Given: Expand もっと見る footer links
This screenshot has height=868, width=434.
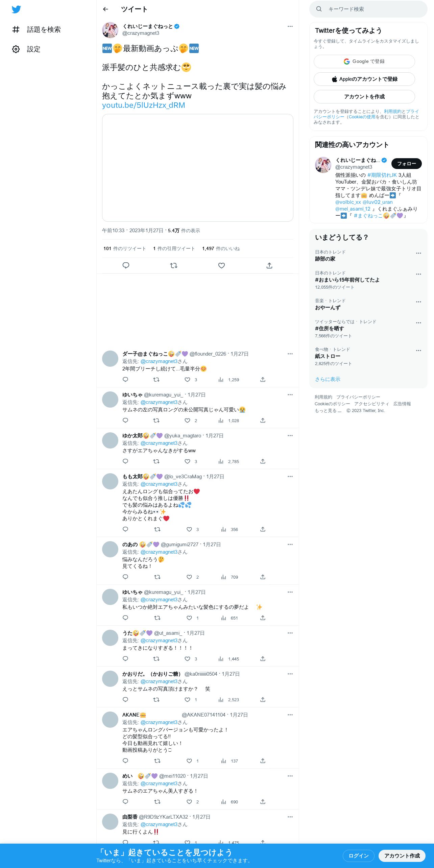Looking at the screenshot, I should [x=328, y=411].
